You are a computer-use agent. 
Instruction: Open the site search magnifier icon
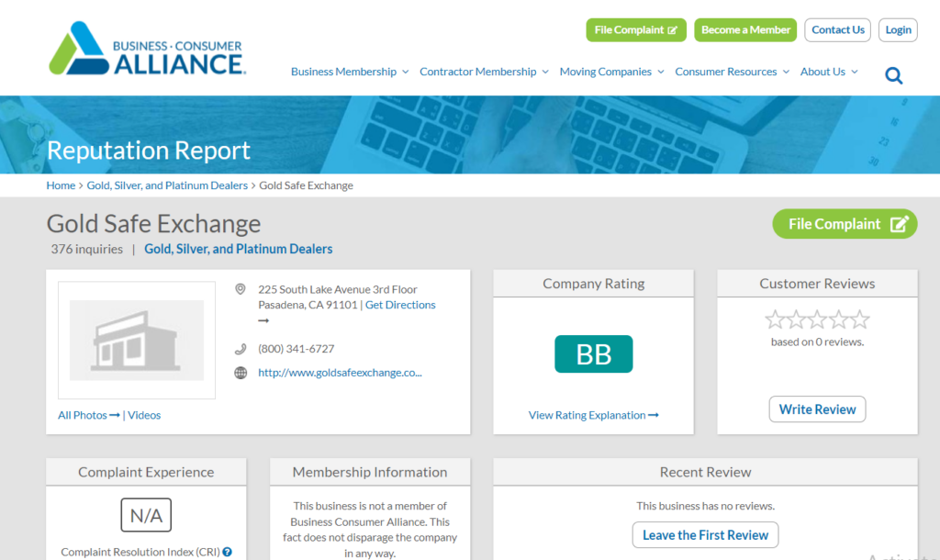click(894, 75)
